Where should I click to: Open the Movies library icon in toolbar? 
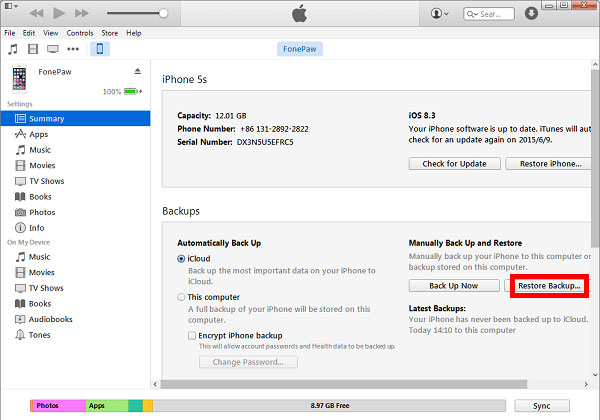[x=33, y=49]
